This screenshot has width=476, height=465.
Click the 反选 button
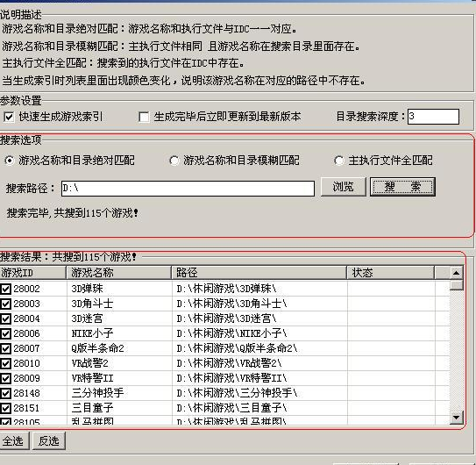(x=49, y=440)
